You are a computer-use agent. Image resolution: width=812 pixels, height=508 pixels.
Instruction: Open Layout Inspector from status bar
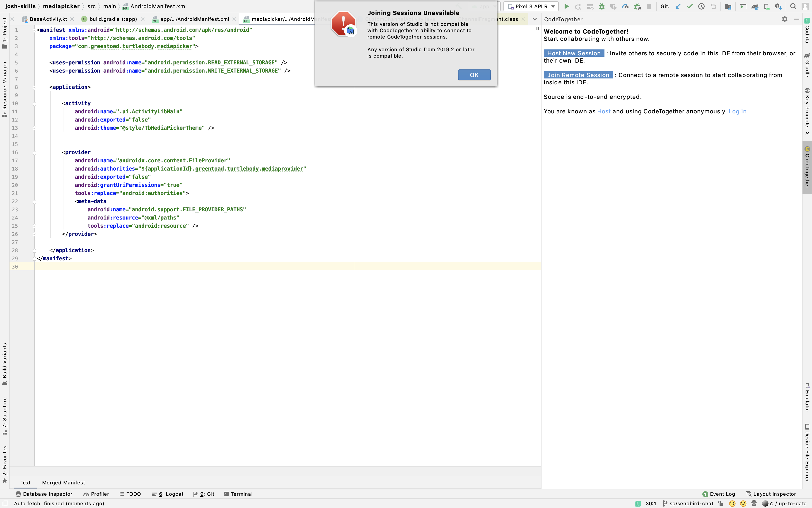point(771,494)
